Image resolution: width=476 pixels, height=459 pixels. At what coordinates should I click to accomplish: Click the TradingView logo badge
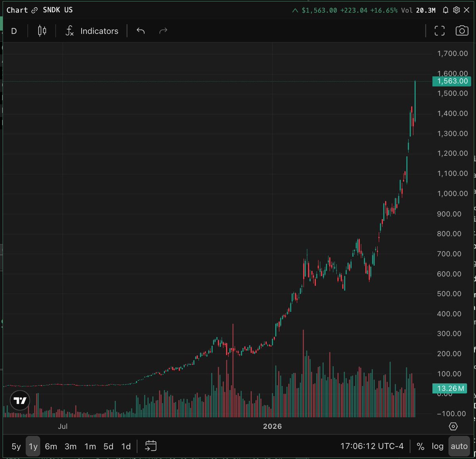pos(20,401)
